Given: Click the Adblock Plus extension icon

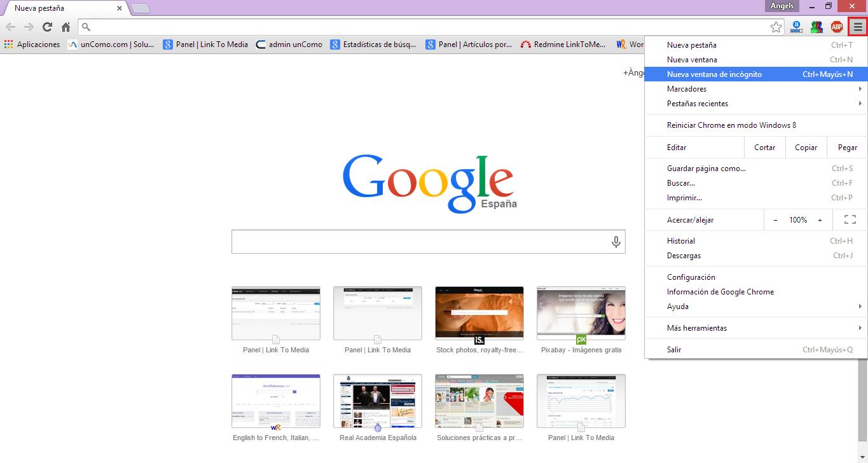Looking at the screenshot, I should point(837,27).
